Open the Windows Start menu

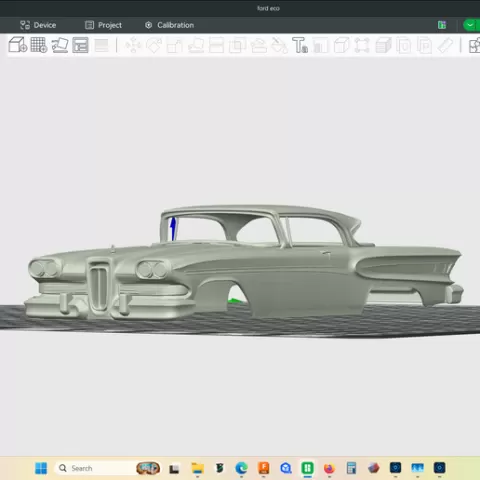41,468
